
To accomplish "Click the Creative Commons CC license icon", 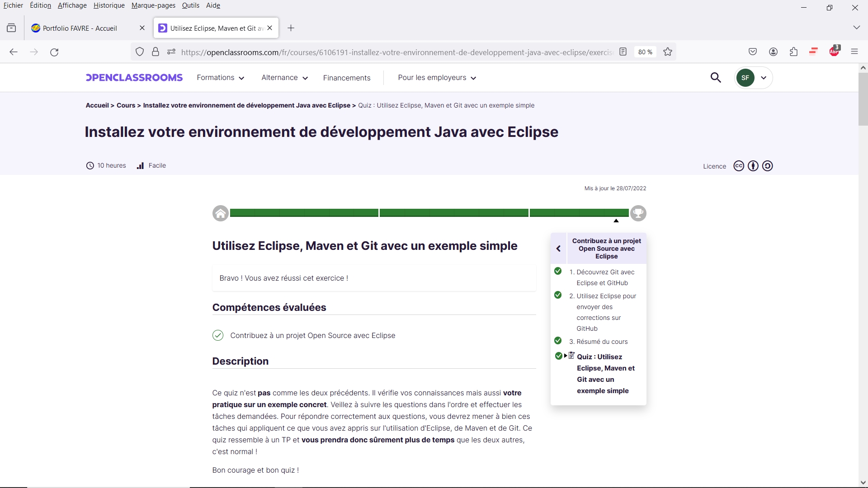I will click(739, 166).
